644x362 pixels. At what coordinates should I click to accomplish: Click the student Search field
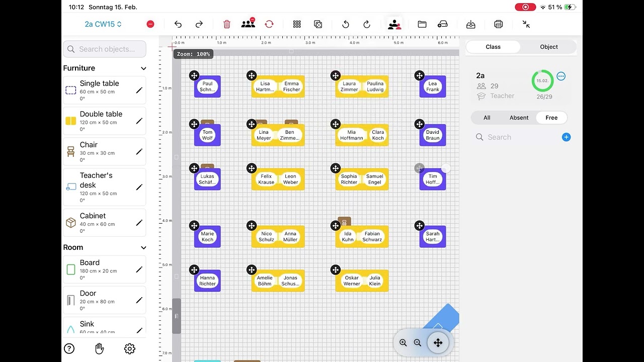(x=516, y=137)
